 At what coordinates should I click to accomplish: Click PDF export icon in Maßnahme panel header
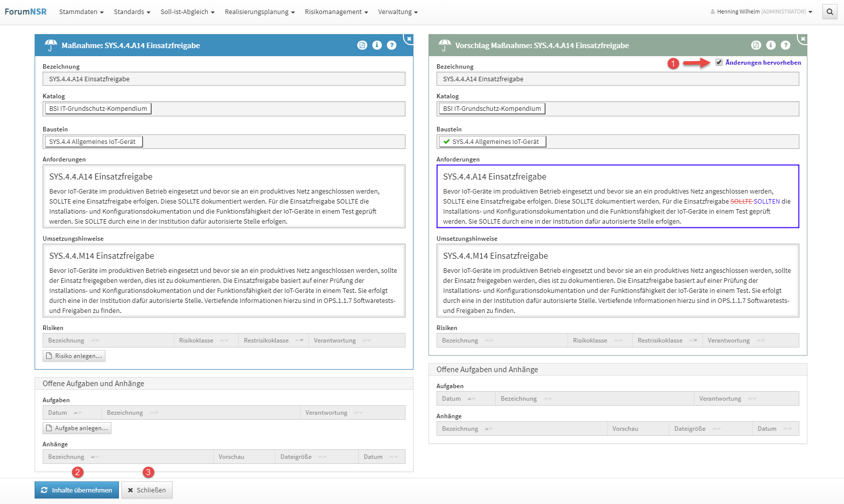tap(362, 45)
